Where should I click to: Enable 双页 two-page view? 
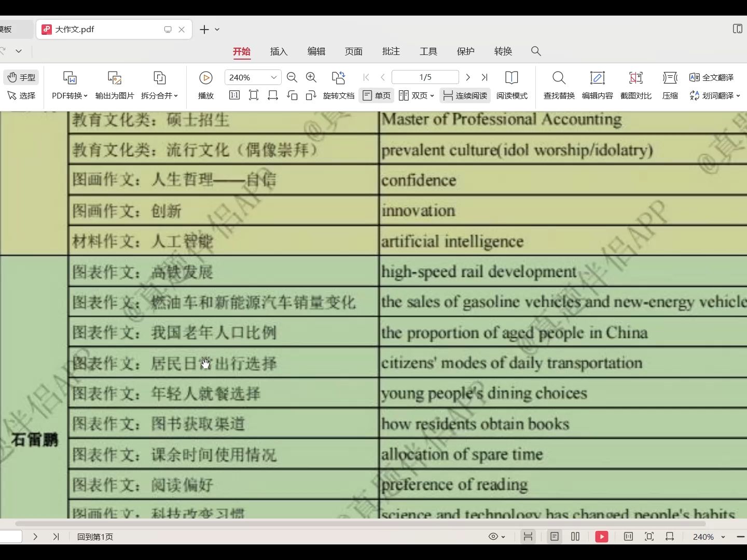pyautogui.click(x=414, y=95)
